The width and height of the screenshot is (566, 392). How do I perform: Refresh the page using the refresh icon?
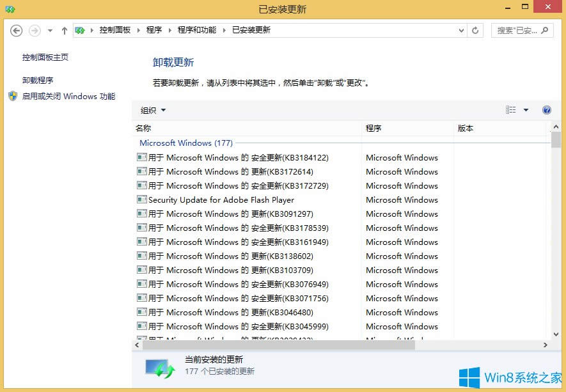pos(474,29)
